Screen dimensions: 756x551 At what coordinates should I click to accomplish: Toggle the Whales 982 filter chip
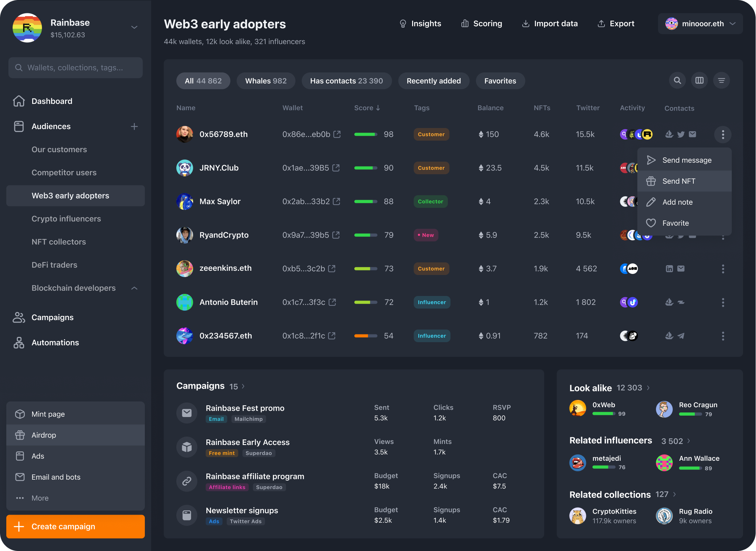click(x=266, y=81)
